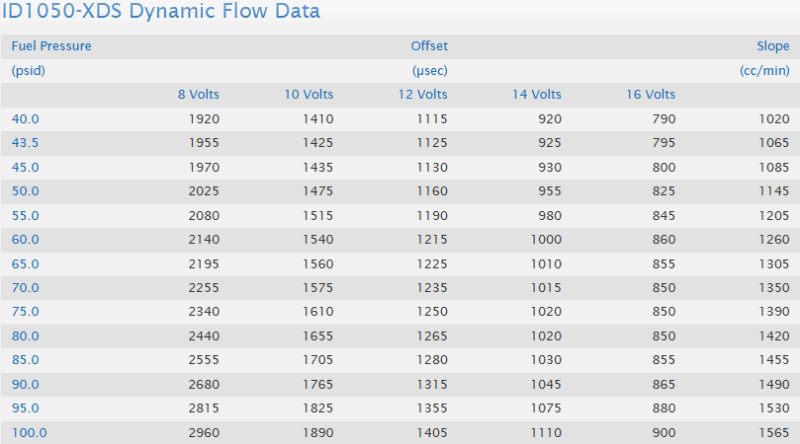Select the 10 Volts column header
Image resolution: width=800 pixels, height=444 pixels.
308,95
